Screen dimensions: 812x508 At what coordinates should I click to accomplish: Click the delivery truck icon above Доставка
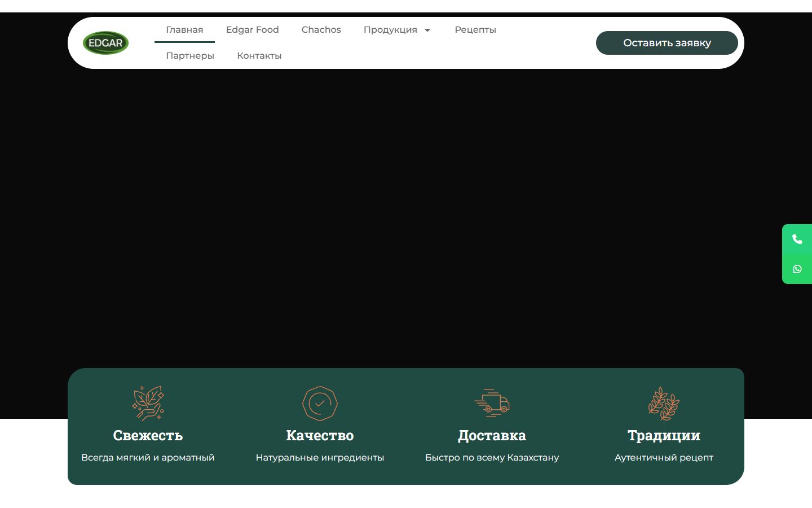[x=492, y=403]
